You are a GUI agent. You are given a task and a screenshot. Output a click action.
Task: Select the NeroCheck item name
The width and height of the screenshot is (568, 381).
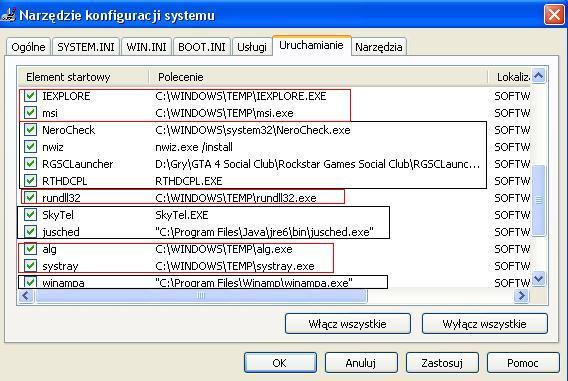tap(68, 130)
